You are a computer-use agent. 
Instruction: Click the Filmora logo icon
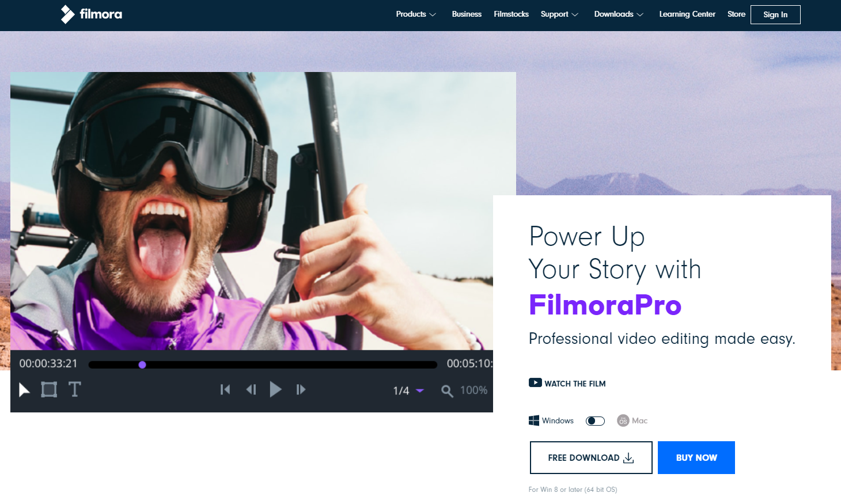pos(67,14)
